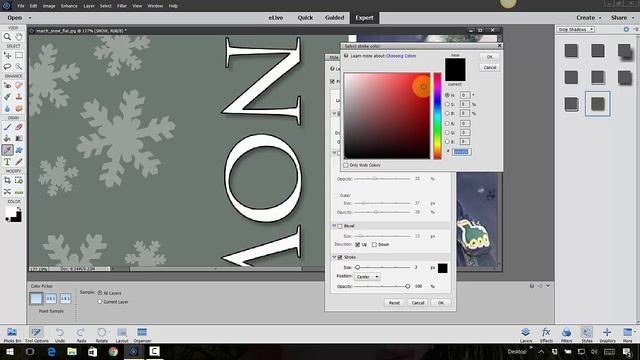
Task: Select the R red radio button
Action: point(447,123)
